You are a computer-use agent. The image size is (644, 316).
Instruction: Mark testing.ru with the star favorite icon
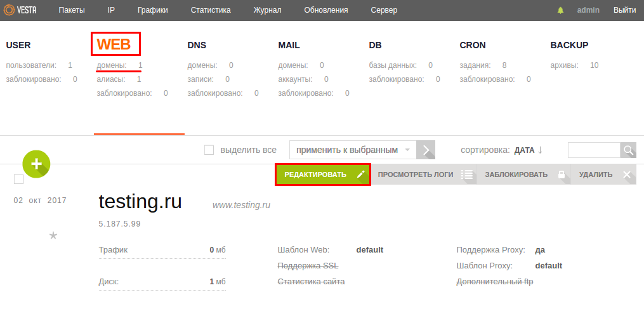click(53, 235)
